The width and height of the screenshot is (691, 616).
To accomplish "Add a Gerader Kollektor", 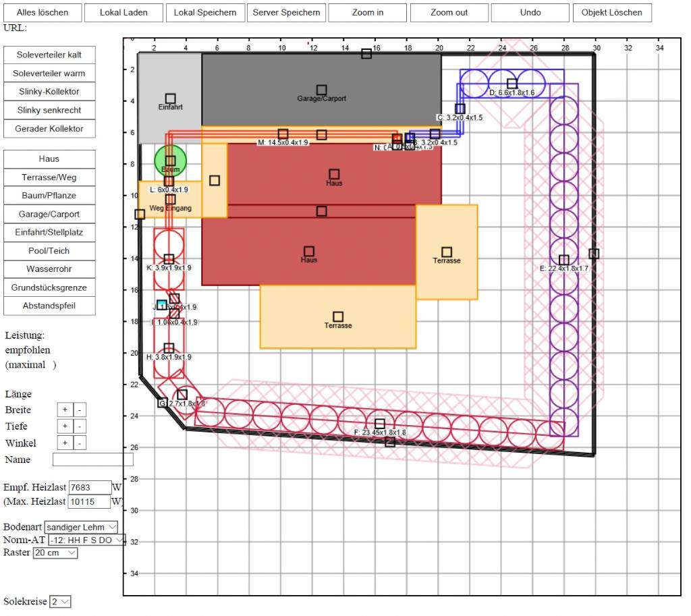I will click(49, 129).
